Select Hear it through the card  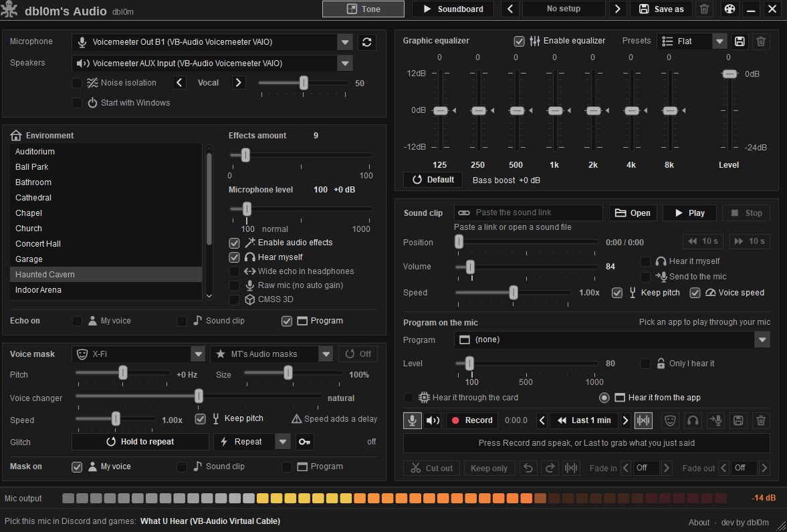pos(409,398)
